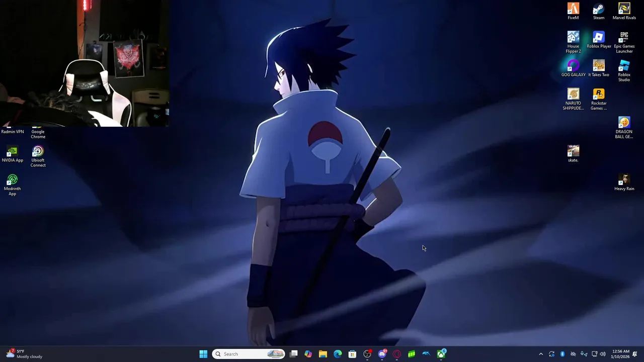Screen dimensions: 644x362
Task: Click the OneDrive cloud tray icon
Action: coord(573,354)
